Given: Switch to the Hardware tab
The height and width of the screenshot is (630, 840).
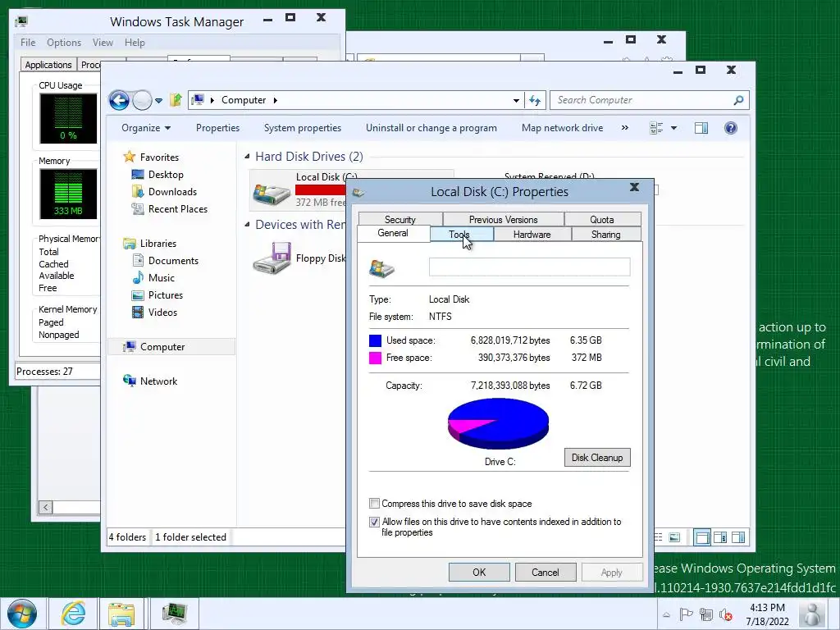Looking at the screenshot, I should tap(532, 234).
